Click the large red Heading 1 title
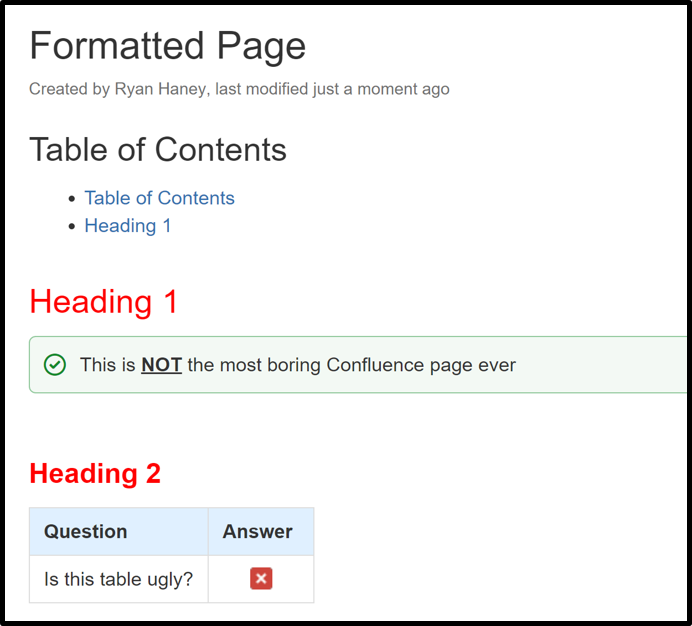This screenshot has width=692, height=626. click(x=104, y=301)
